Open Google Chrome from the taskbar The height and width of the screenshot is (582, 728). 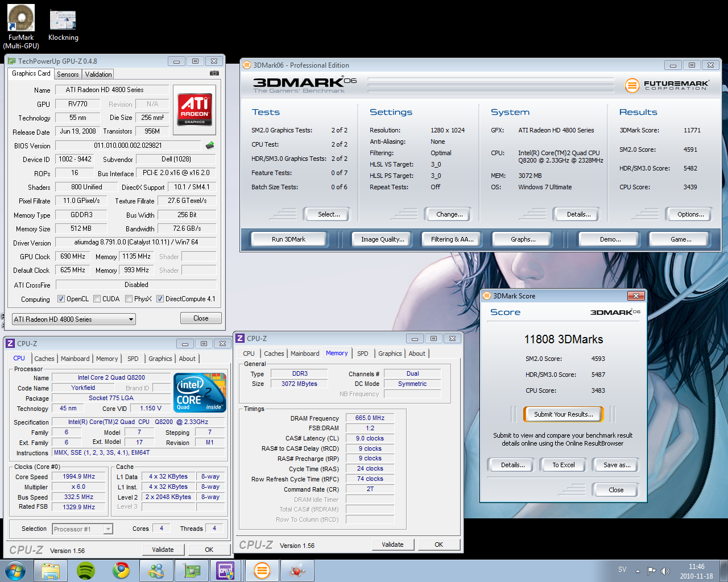tap(121, 571)
